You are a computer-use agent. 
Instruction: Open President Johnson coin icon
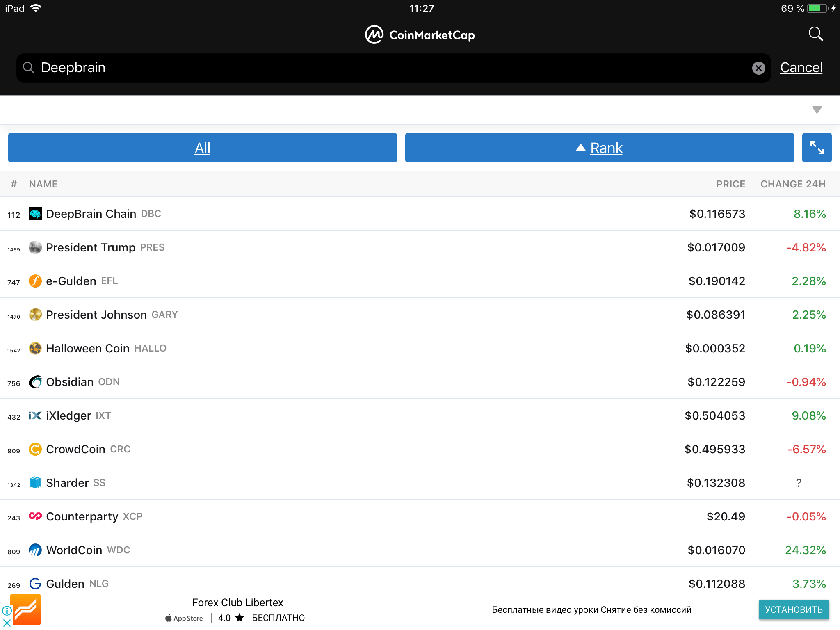click(35, 315)
